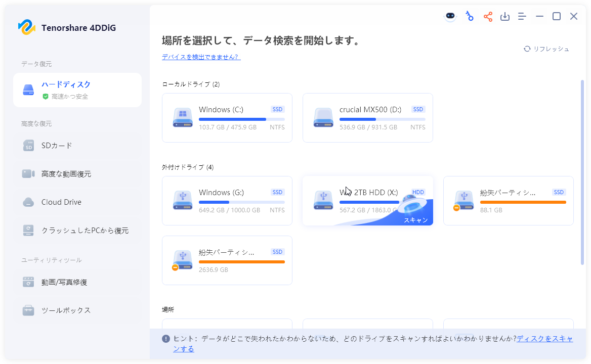
Task: Maximize the 4DDiG window
Action: pos(556,17)
